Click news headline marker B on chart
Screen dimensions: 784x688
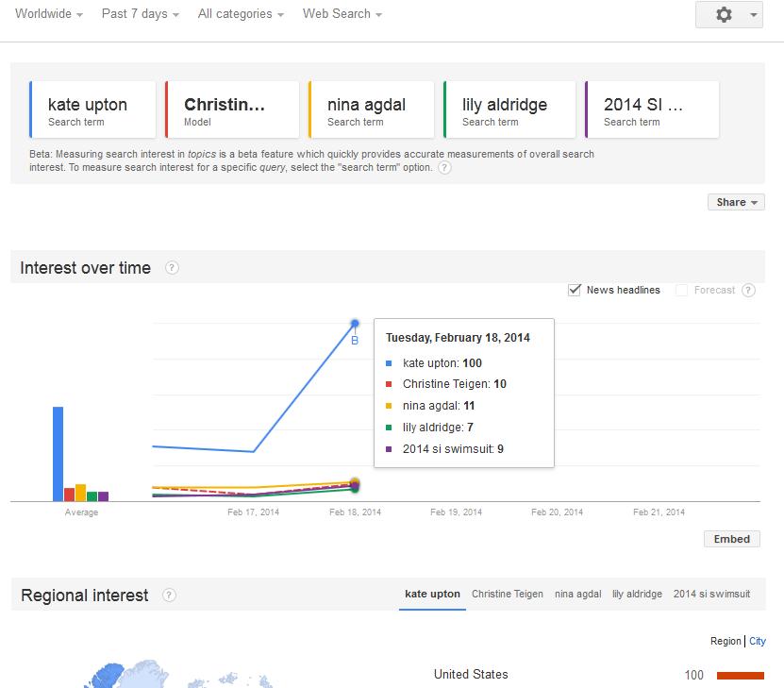tap(355, 341)
